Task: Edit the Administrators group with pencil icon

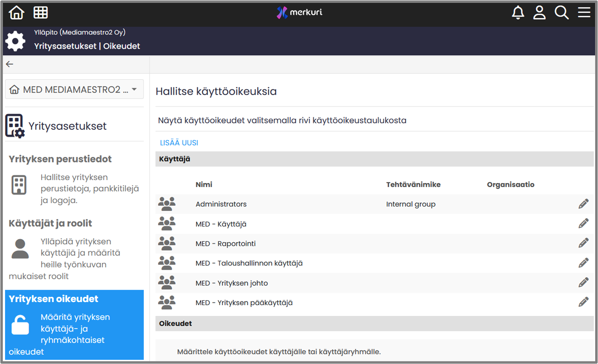Action: (583, 204)
